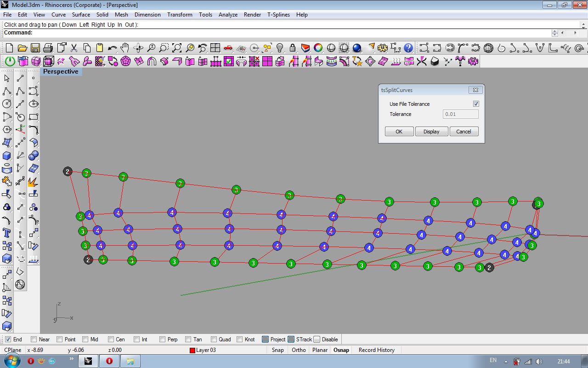This screenshot has height=368, width=588.
Task: Click the T-Splines green power icon
Action: 10,61
